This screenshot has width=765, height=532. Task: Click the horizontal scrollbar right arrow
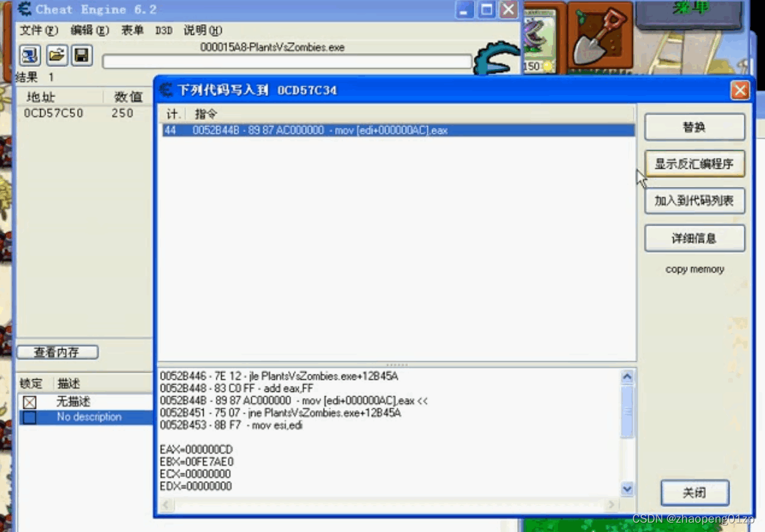pos(612,504)
